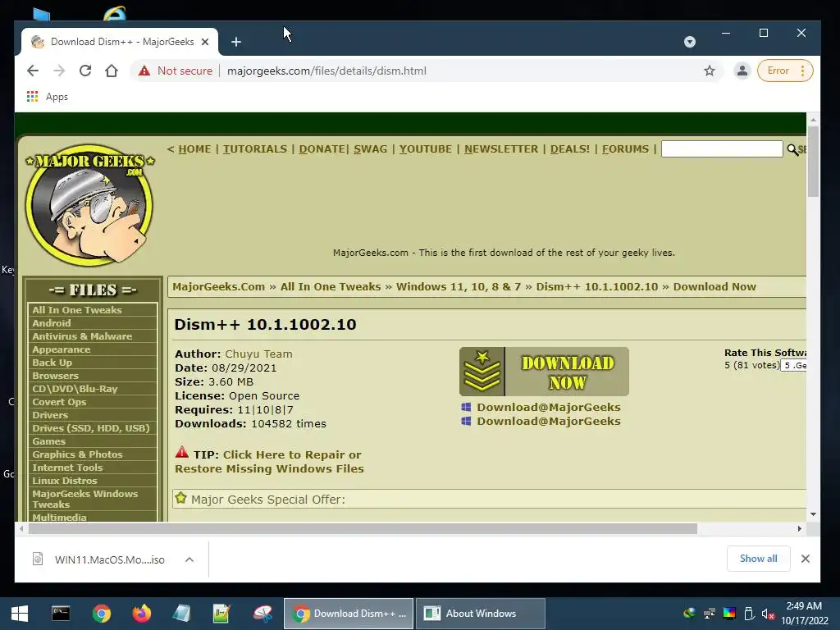840x630 pixels.
Task: Close the downloads bar
Action: 805,559
